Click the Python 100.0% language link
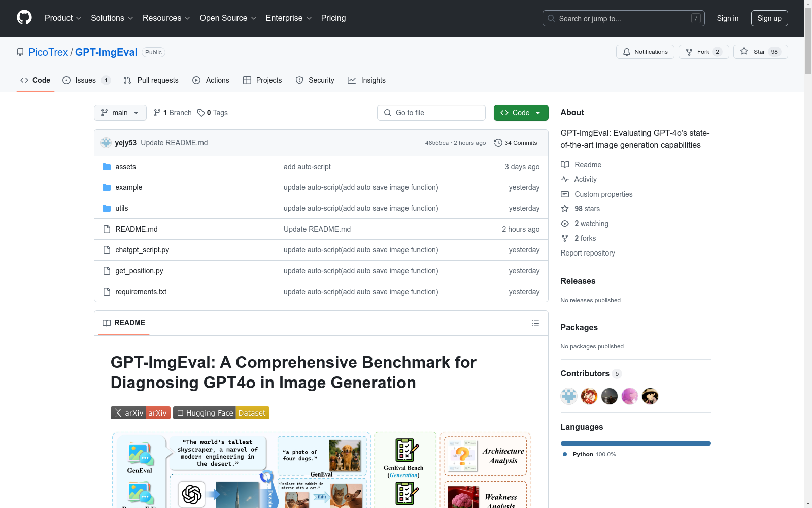The image size is (812, 508). [590, 454]
